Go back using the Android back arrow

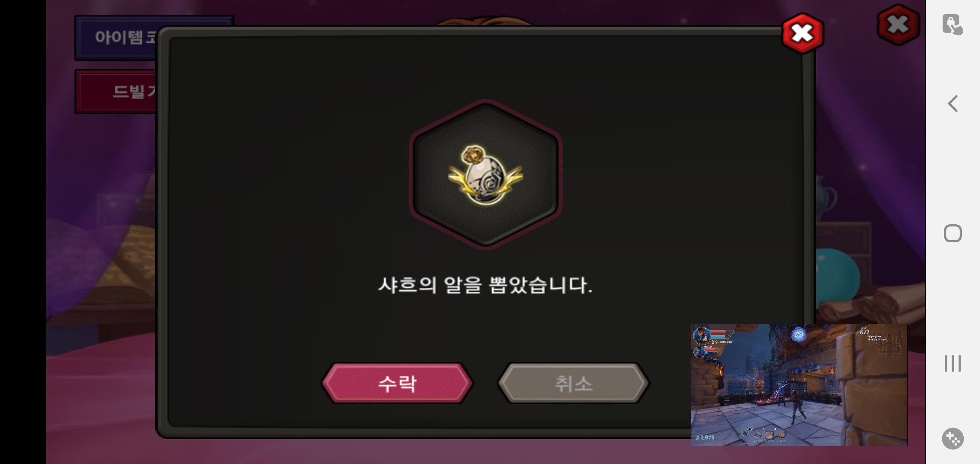pos(952,104)
